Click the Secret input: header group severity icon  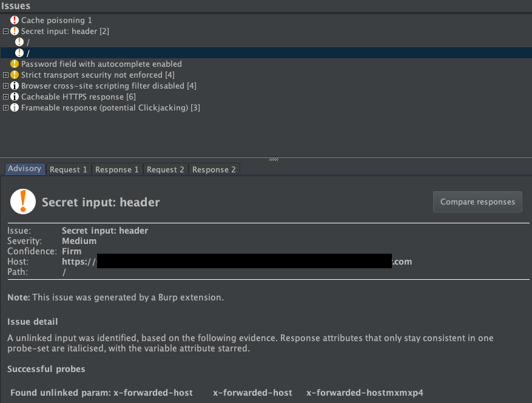pyautogui.click(x=15, y=31)
